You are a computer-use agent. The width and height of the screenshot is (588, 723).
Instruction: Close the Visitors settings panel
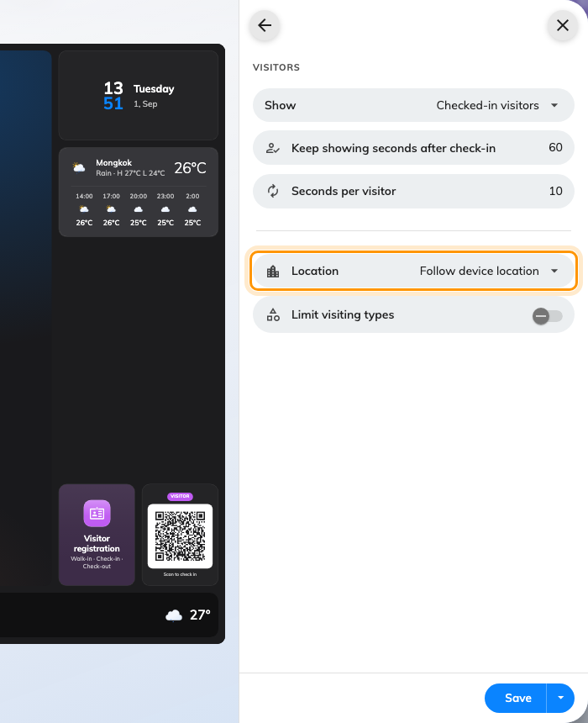pos(562,25)
